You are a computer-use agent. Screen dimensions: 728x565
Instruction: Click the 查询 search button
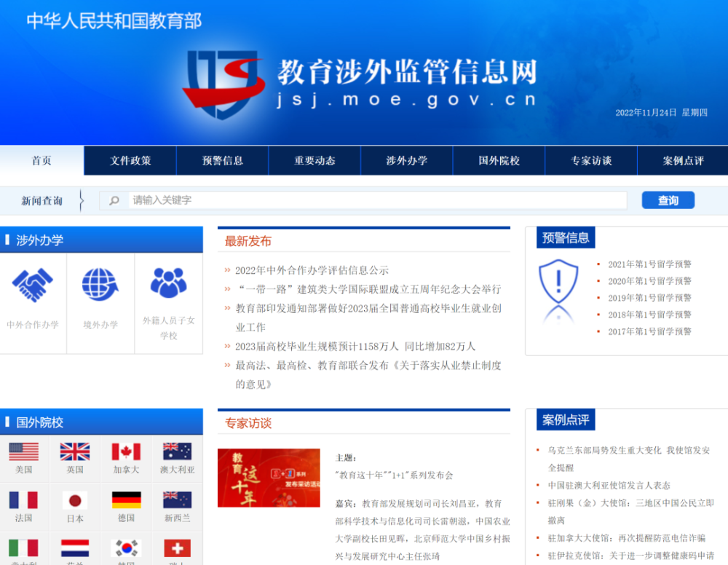pos(668,200)
